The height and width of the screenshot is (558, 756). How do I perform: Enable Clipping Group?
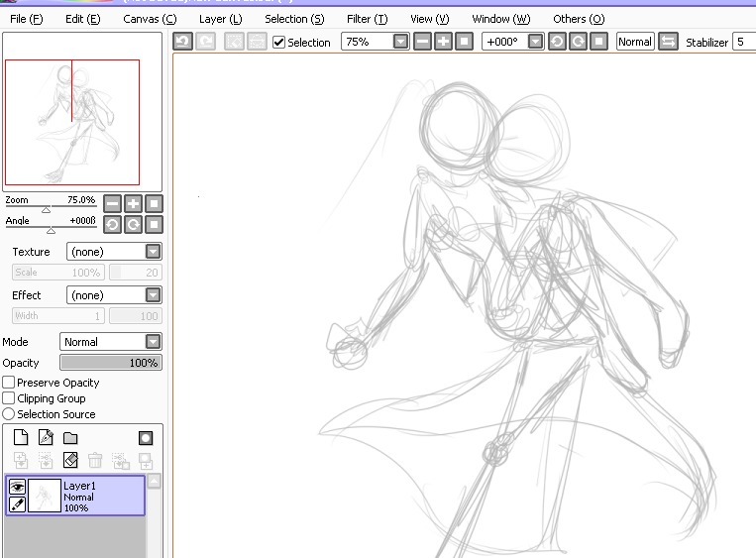pos(8,398)
